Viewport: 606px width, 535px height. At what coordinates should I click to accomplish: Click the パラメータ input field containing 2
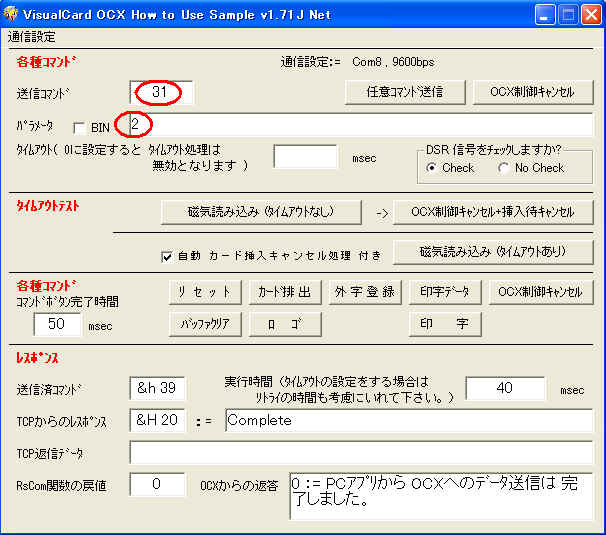coord(361,124)
